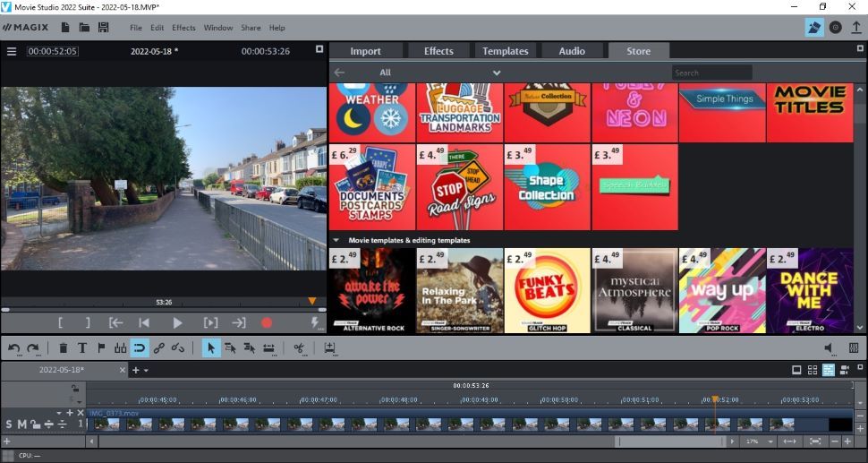The image size is (868, 463).
Task: Open the Edit menu
Action: click(157, 28)
